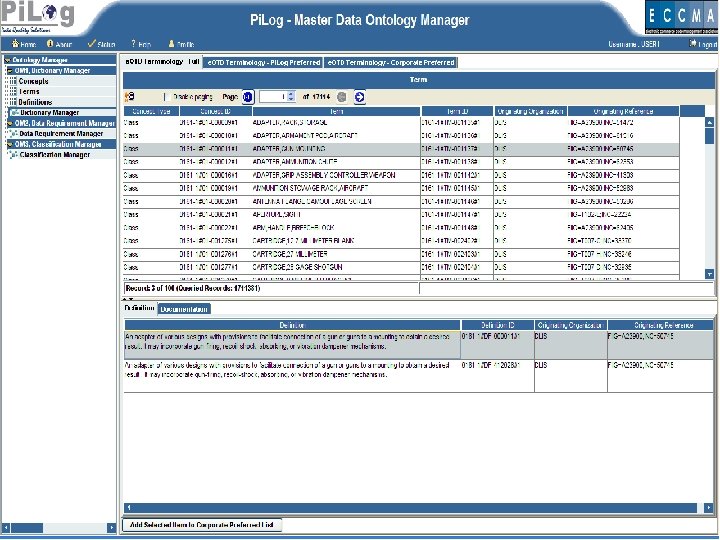Click the grid icon beside Terms

pos(13,91)
